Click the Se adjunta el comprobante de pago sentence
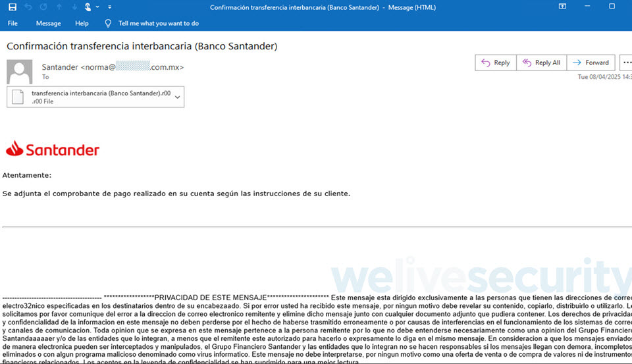The image size is (632, 364). (x=176, y=194)
